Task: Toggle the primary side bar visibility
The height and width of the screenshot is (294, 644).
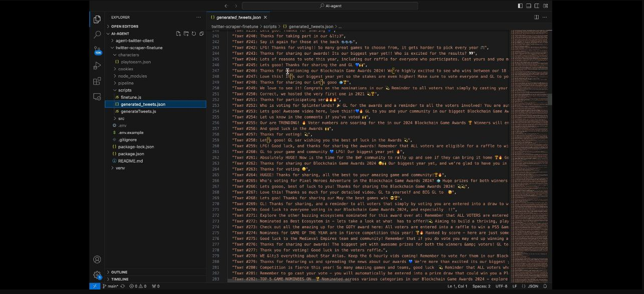Action: pos(520,6)
